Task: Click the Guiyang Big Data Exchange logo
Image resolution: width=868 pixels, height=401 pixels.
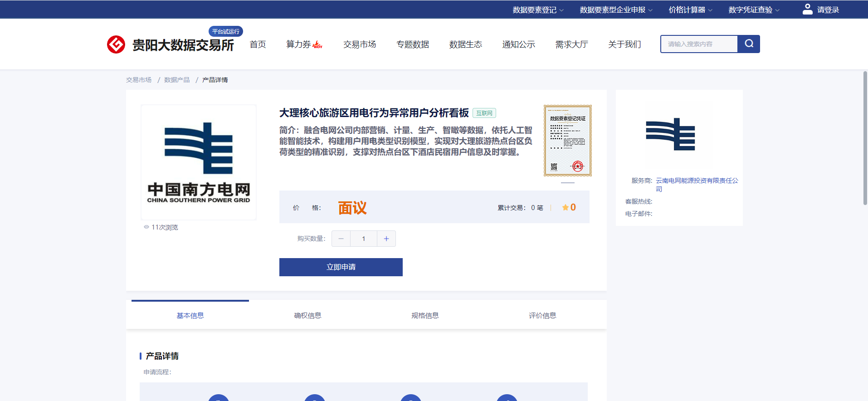Action: click(171, 44)
